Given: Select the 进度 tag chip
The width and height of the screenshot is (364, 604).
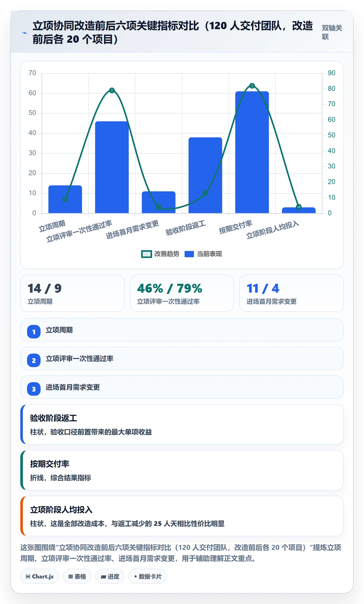Looking at the screenshot, I should [110, 576].
